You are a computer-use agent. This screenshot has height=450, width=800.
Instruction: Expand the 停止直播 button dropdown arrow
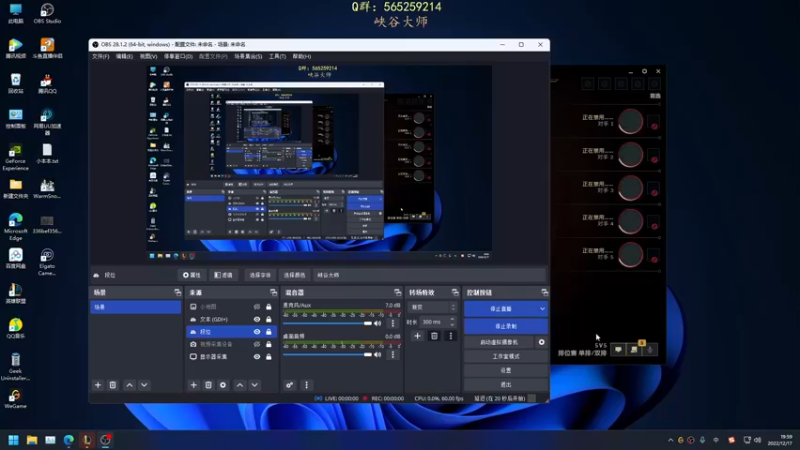tap(542, 309)
